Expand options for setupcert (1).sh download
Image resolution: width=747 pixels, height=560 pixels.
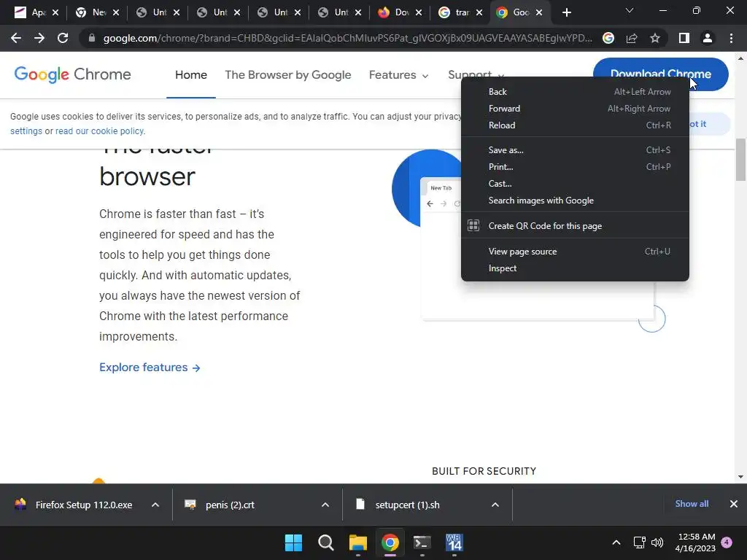pos(495,505)
